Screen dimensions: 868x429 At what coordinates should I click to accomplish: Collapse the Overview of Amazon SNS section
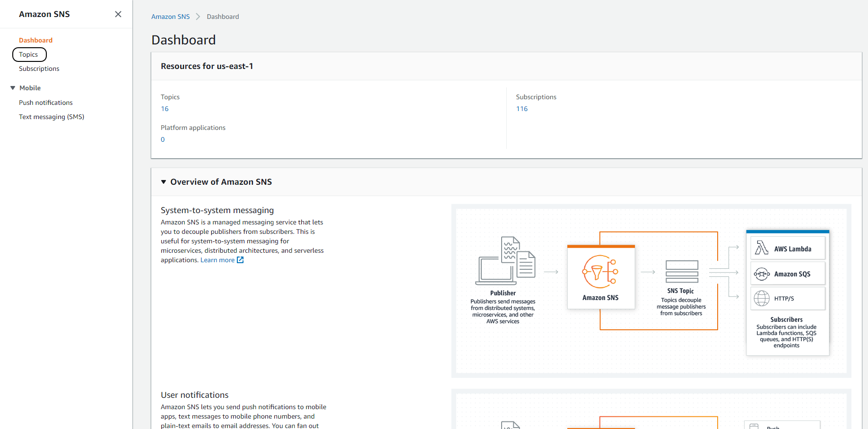coord(164,182)
